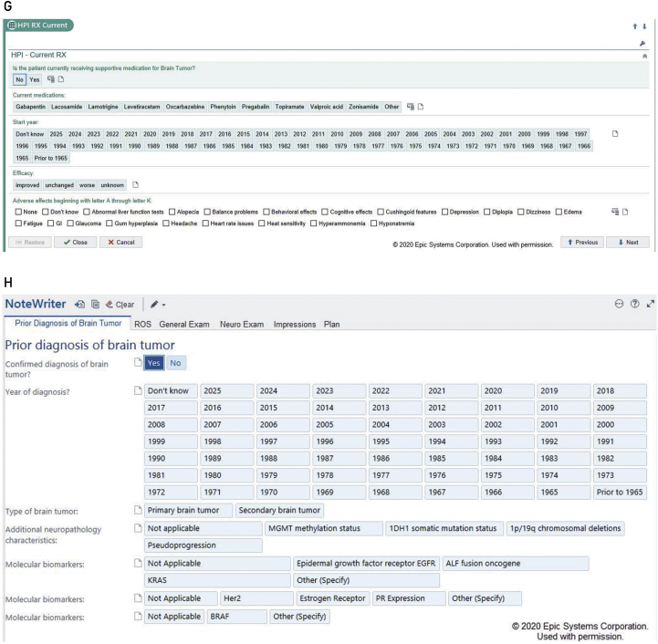Tick the Headache checkbox
The width and height of the screenshot is (658, 644).
click(164, 223)
